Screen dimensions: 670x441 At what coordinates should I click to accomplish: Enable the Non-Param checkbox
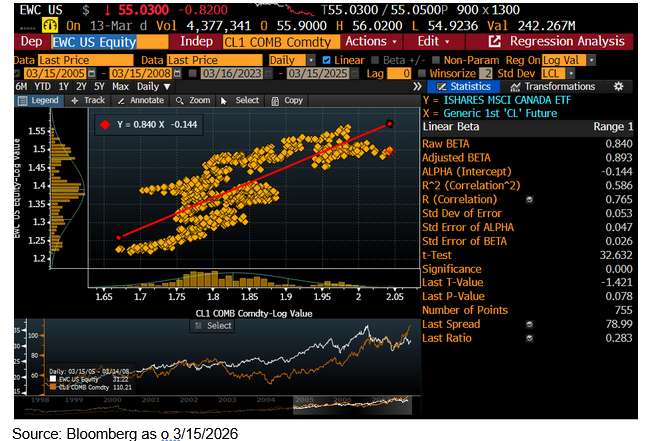436,60
